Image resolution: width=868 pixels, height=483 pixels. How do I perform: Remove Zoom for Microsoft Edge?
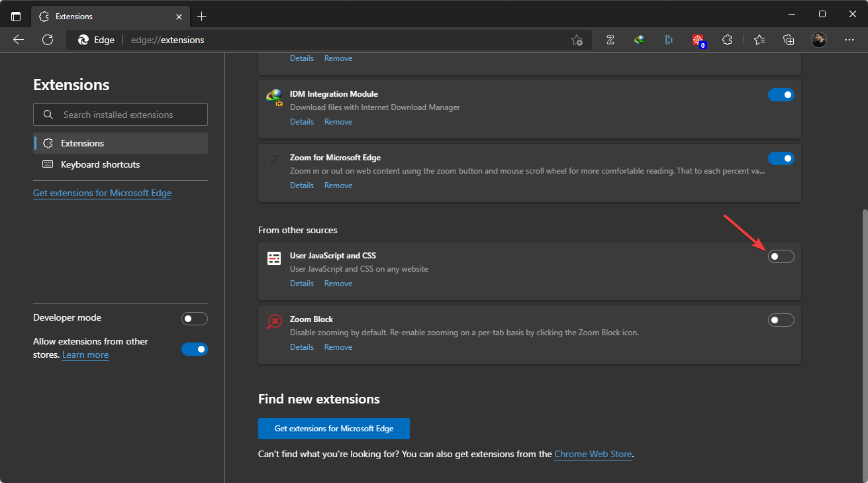pos(338,186)
